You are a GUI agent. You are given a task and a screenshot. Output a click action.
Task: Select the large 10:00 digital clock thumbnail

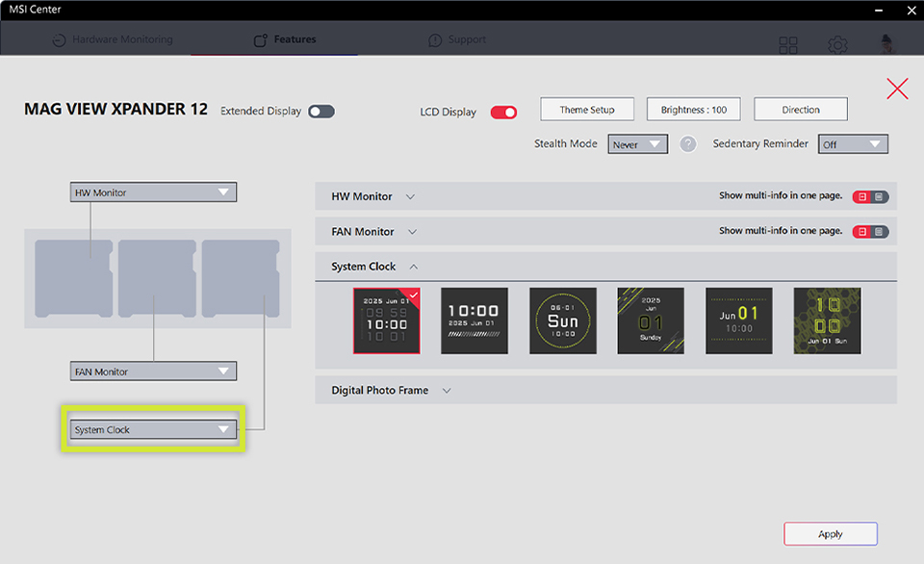tap(475, 321)
